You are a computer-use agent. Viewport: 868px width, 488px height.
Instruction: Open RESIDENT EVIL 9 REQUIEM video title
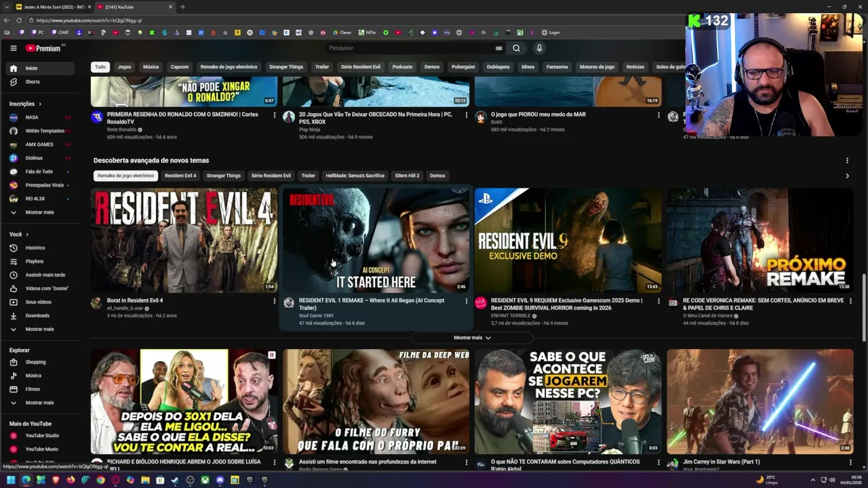point(566,304)
